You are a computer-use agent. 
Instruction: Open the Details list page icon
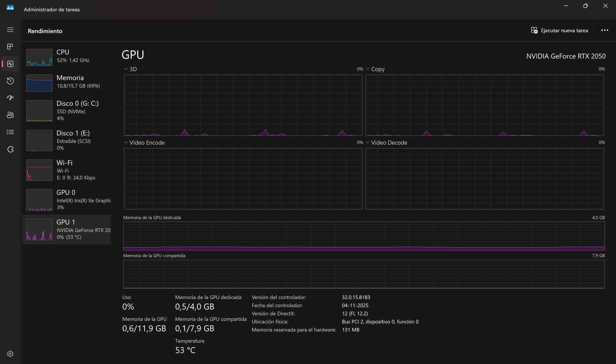pyautogui.click(x=10, y=132)
